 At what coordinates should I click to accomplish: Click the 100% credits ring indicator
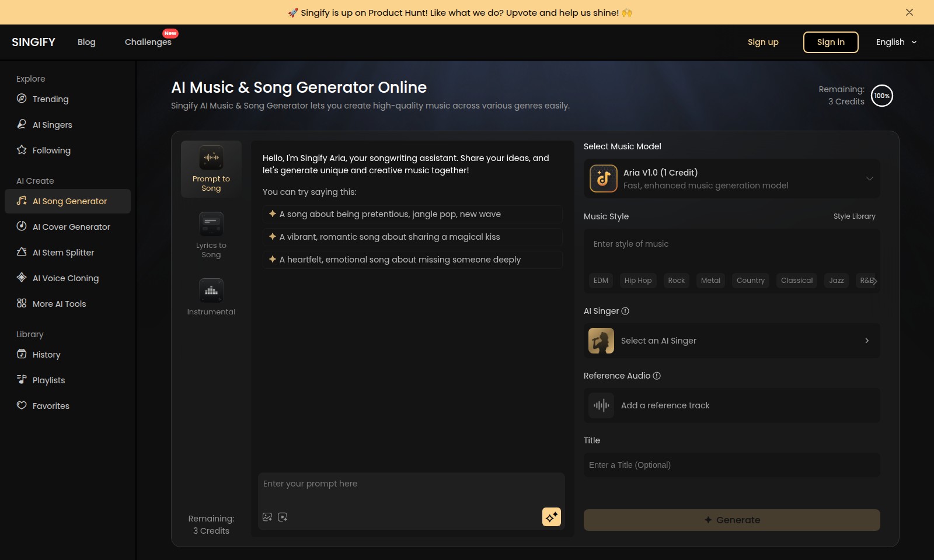click(x=882, y=96)
